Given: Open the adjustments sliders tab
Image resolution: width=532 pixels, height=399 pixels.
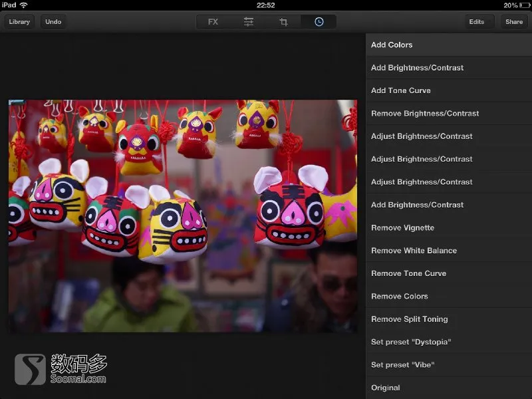Looking at the screenshot, I should tap(248, 22).
